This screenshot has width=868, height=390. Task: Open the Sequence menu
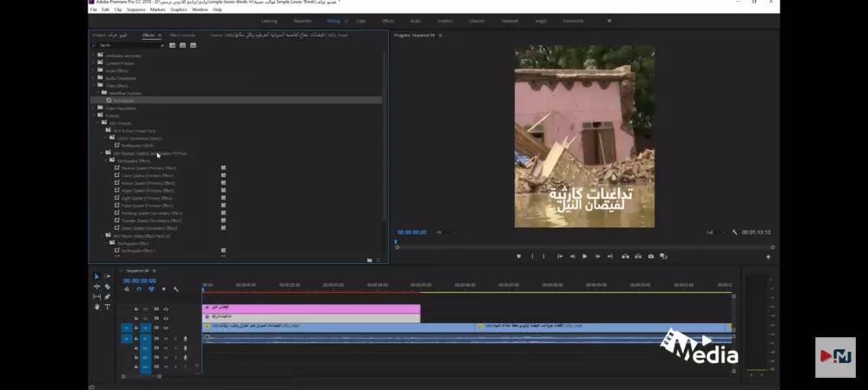click(x=135, y=10)
